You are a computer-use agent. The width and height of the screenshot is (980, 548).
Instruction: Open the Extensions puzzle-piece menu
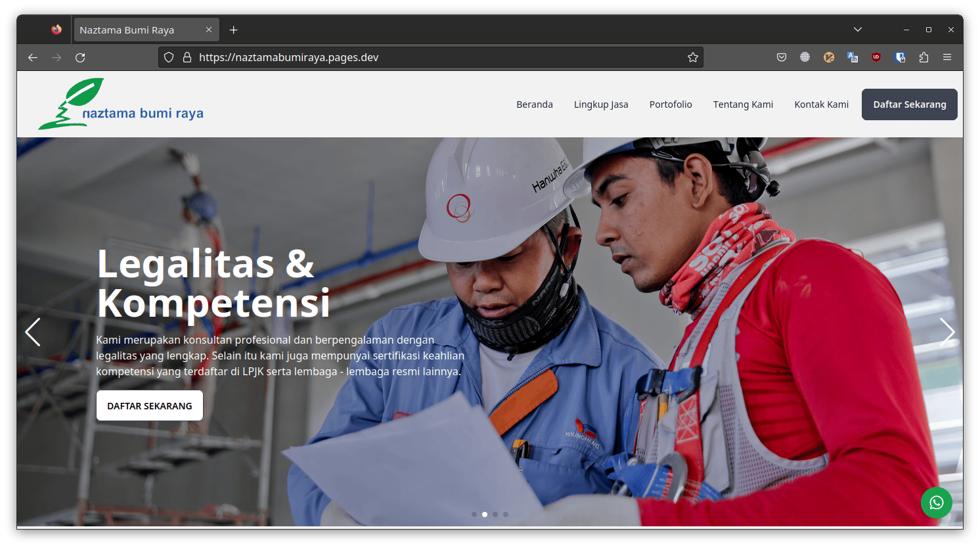tap(924, 57)
